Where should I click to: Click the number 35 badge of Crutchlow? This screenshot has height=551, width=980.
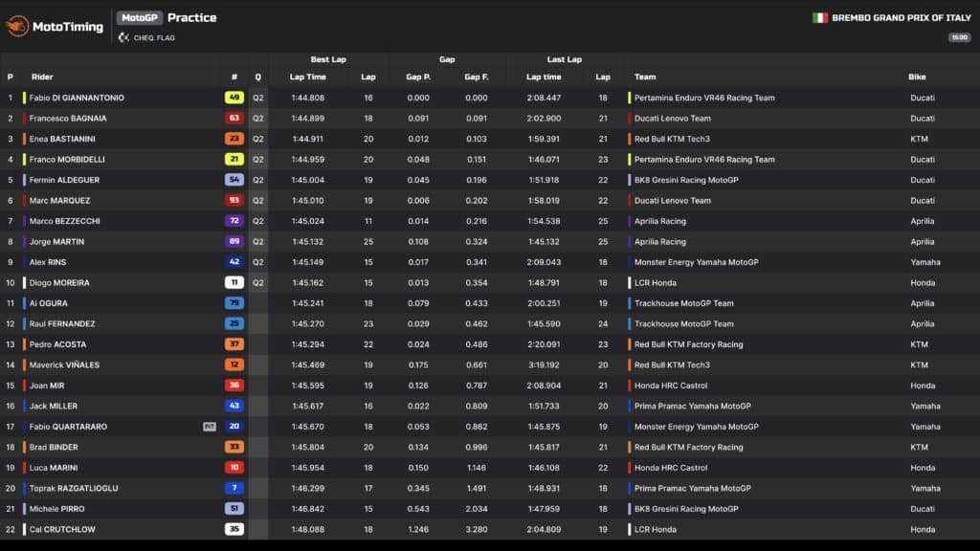pos(234,530)
